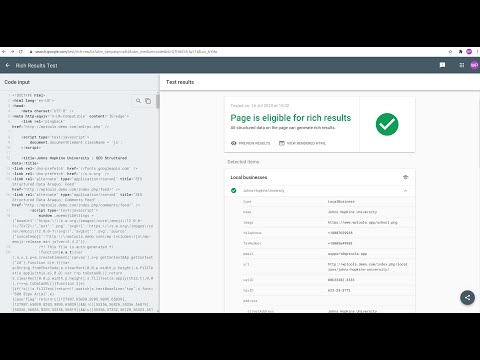Viewport: 480px width, 360px height.
Task: Open the Google apps grid icon
Action: [462, 65]
